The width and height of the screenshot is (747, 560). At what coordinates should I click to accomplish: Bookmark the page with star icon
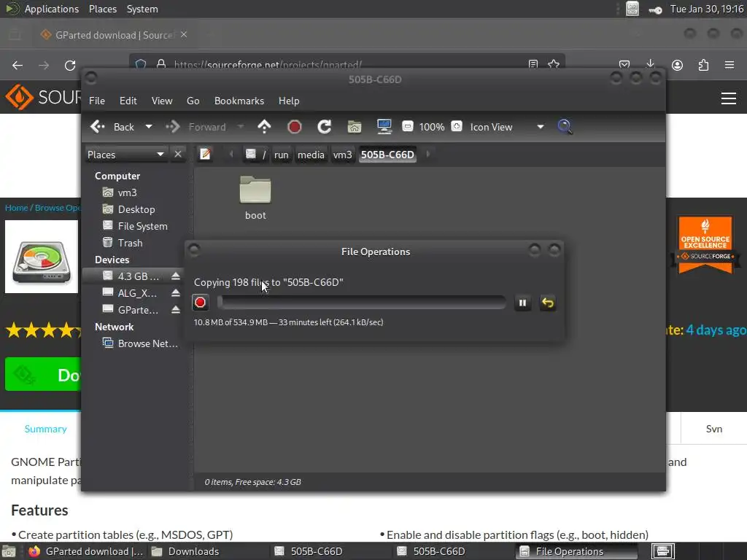click(x=554, y=64)
